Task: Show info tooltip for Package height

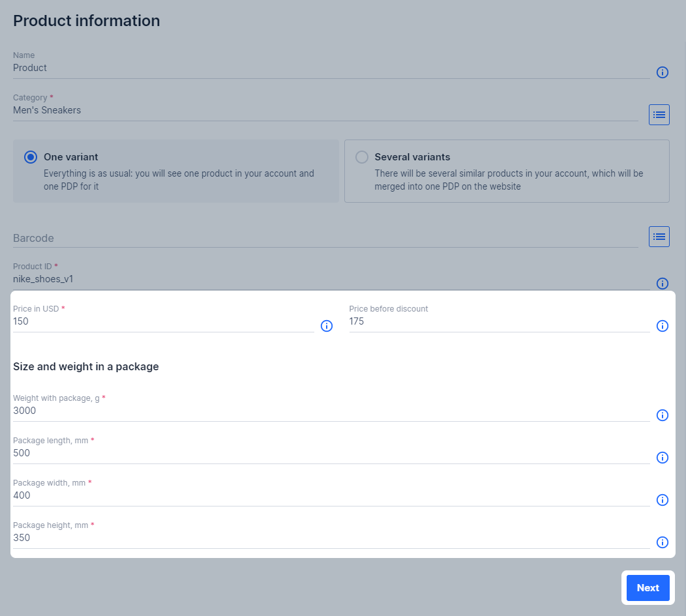Action: click(x=662, y=542)
